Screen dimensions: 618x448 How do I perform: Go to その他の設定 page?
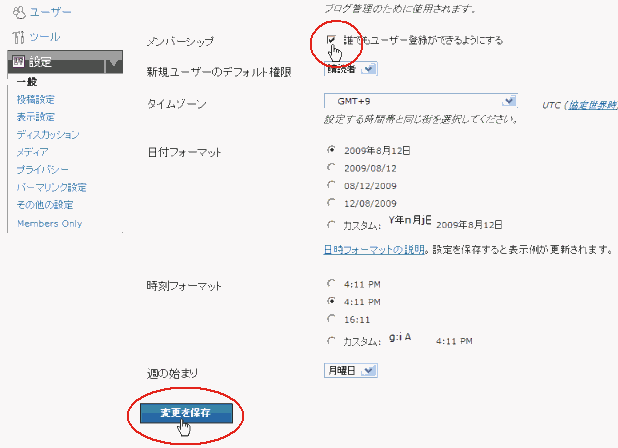(x=45, y=205)
